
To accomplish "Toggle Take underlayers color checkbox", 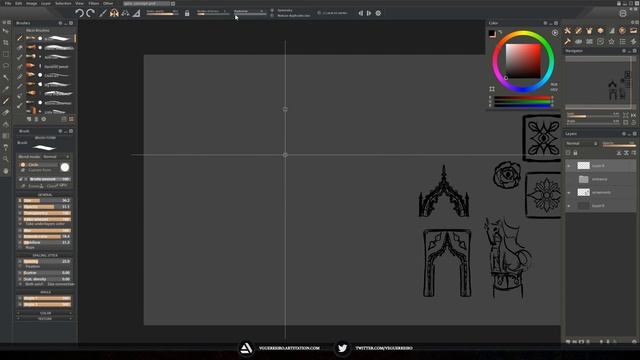I will tap(20, 224).
